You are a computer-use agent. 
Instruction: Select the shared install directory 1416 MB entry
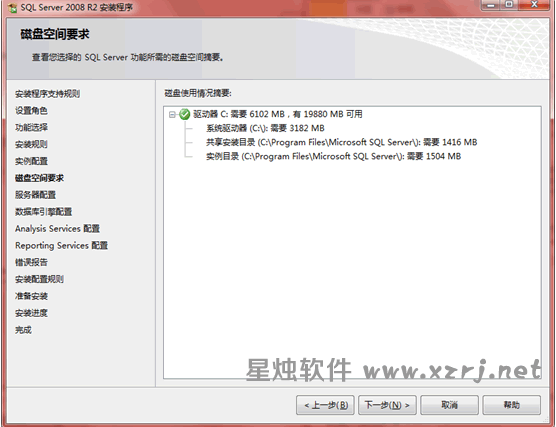pyautogui.click(x=341, y=143)
